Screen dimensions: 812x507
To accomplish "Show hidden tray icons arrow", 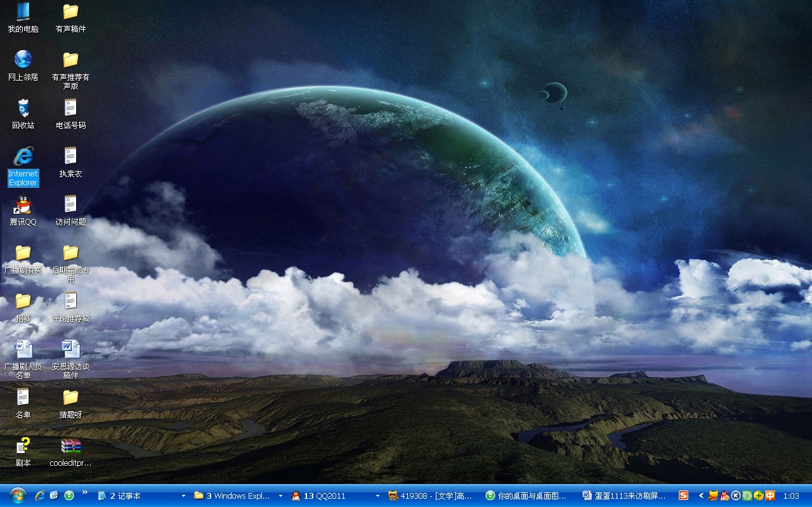I will pyautogui.click(x=701, y=496).
